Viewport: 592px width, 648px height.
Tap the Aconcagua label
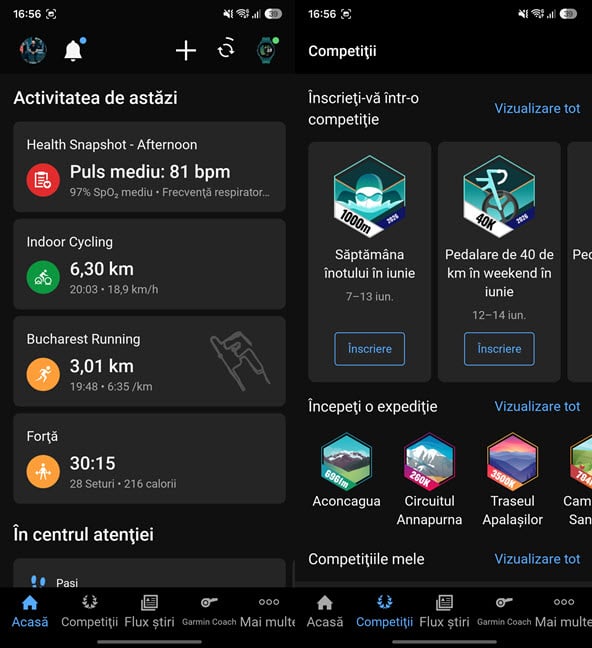click(346, 501)
